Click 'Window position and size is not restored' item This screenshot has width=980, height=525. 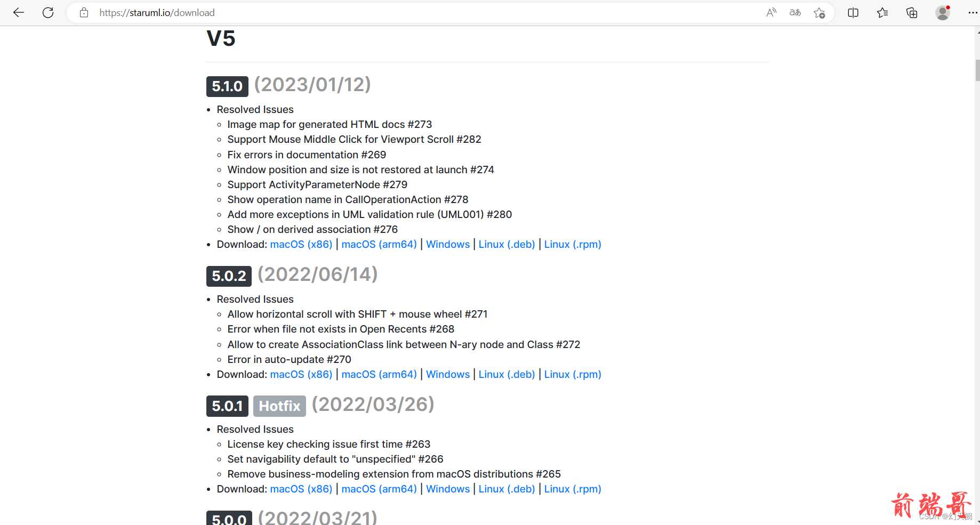360,169
